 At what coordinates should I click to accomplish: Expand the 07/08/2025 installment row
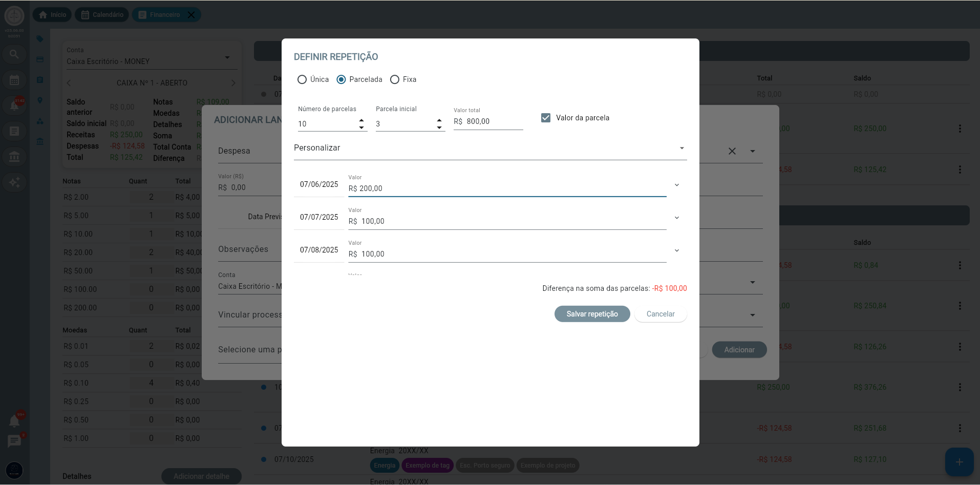coord(677,250)
